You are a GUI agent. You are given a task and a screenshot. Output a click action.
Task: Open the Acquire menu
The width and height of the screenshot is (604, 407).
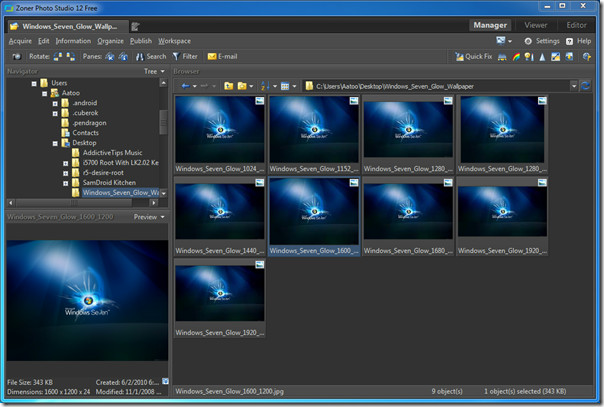(x=20, y=41)
